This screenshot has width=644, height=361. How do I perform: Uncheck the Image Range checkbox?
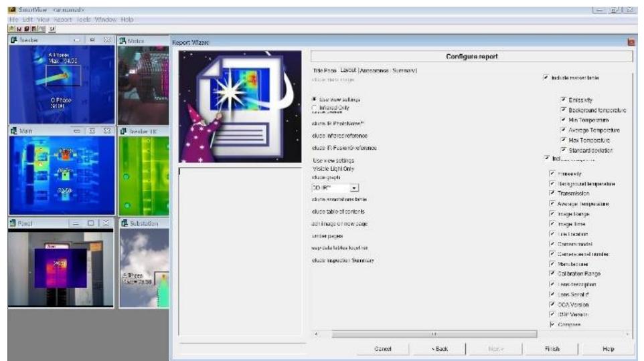[552, 214]
